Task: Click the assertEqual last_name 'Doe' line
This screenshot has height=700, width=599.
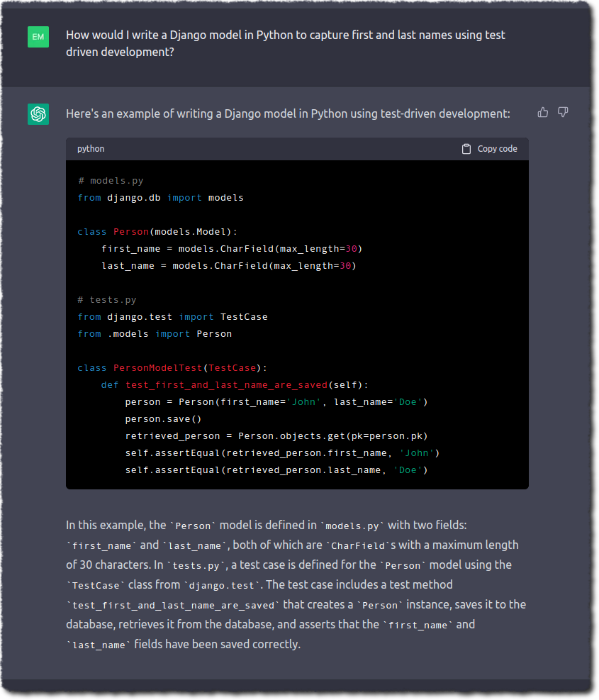Action: 276,470
